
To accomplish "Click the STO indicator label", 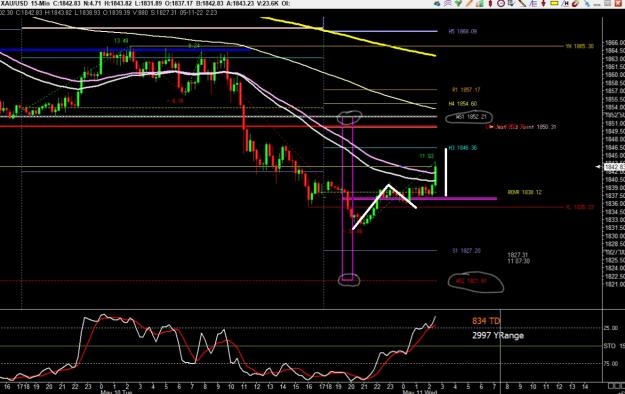I will (609, 346).
